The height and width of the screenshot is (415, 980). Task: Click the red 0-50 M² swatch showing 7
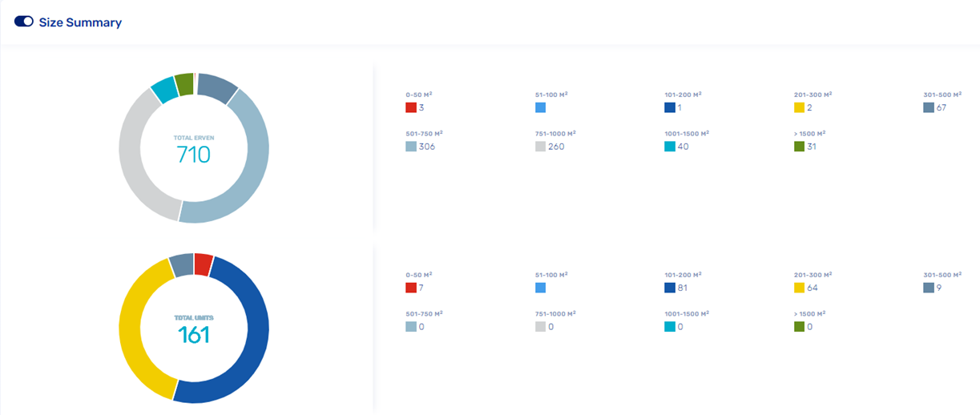(x=411, y=288)
